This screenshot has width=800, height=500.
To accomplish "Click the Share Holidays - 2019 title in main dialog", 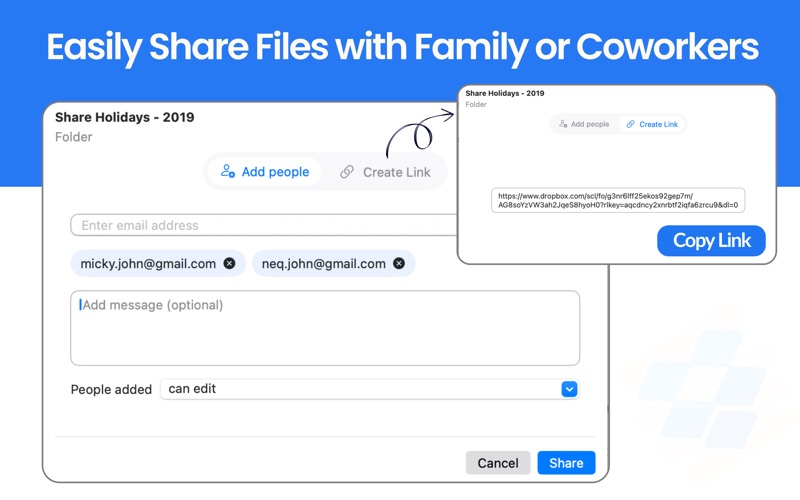I will [124, 117].
